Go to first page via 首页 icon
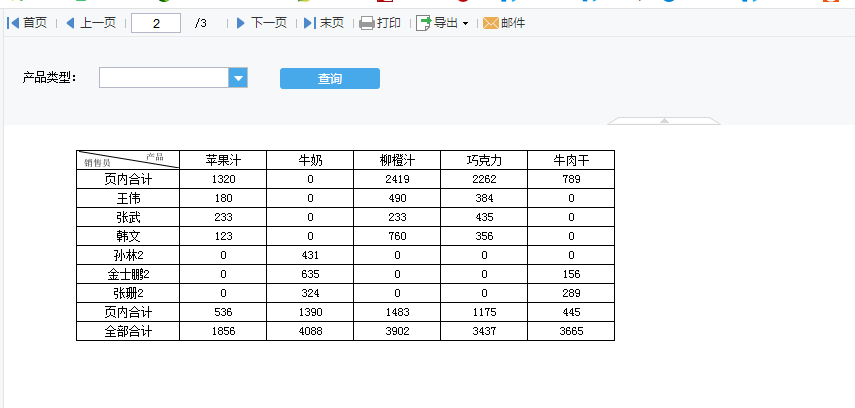The width and height of the screenshot is (855, 408). click(13, 23)
